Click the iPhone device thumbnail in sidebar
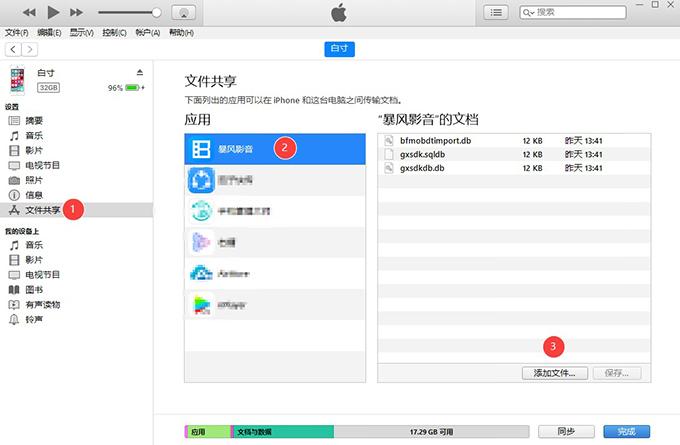The width and height of the screenshot is (680, 445). pos(17,80)
